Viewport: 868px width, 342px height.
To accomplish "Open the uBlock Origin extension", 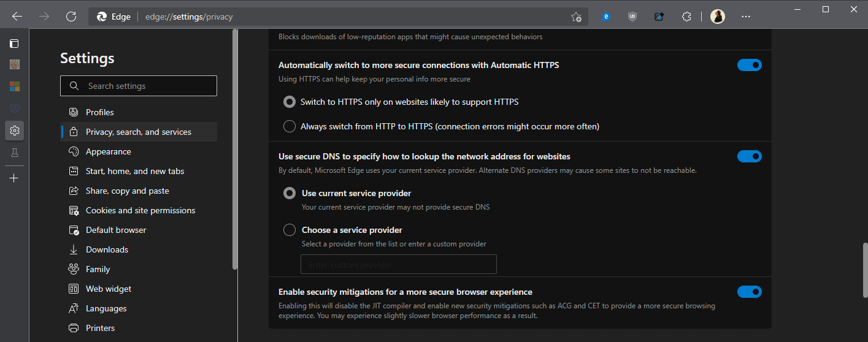I will [632, 17].
